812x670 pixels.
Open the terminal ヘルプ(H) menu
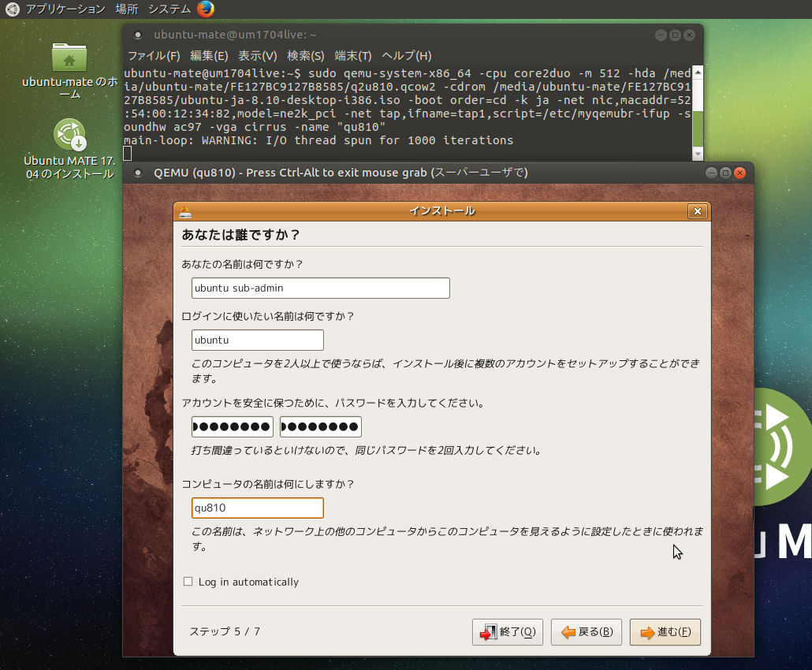407,55
